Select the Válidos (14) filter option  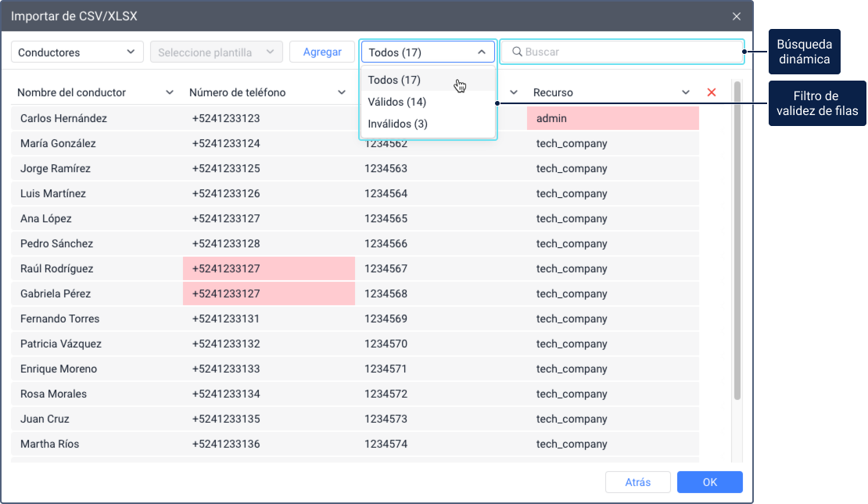397,102
